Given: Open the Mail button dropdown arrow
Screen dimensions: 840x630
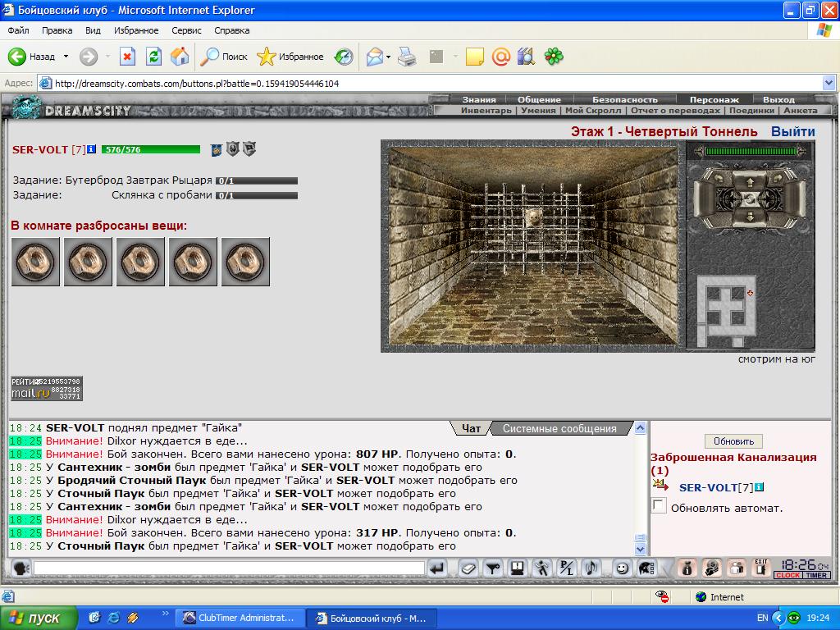Looking at the screenshot, I should tap(388, 57).
